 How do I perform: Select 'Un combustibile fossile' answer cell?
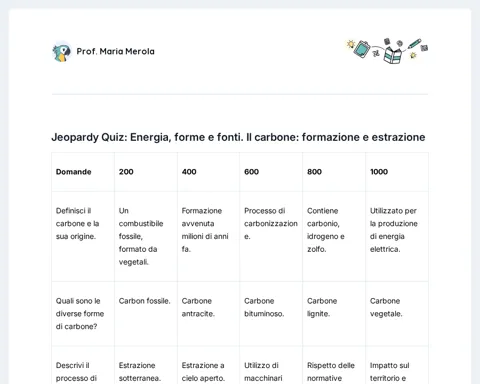pyautogui.click(x=146, y=236)
